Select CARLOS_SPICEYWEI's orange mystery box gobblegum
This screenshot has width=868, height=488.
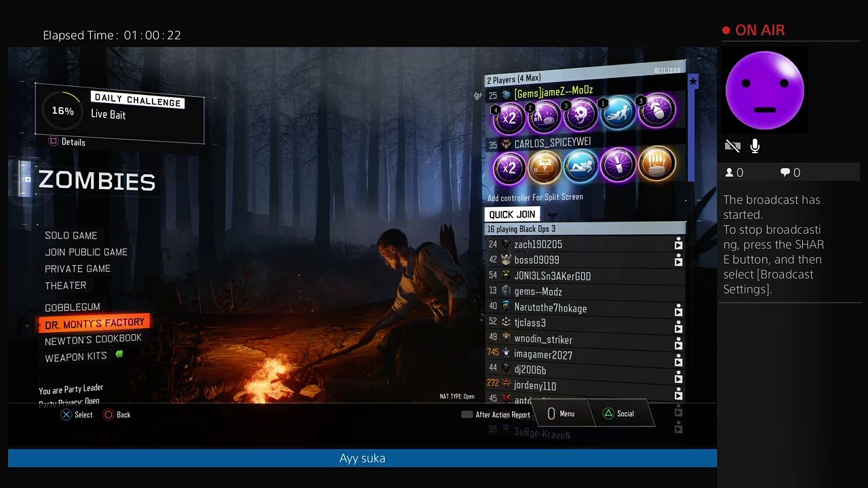click(545, 166)
